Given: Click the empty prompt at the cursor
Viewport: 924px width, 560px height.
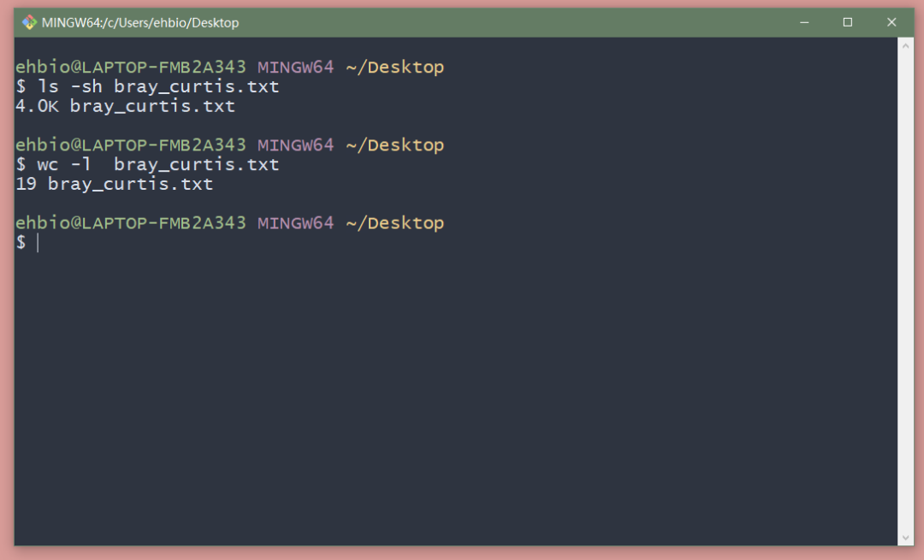Looking at the screenshot, I should 38,243.
